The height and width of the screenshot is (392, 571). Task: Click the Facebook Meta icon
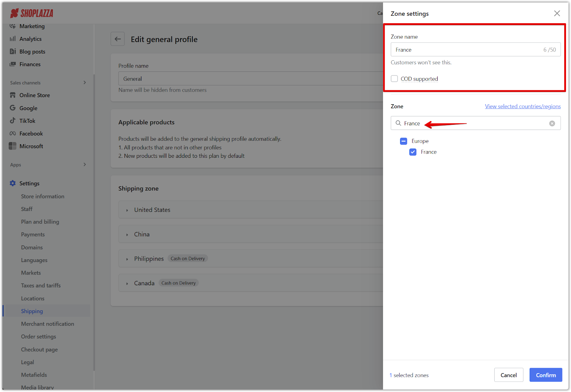pos(13,134)
